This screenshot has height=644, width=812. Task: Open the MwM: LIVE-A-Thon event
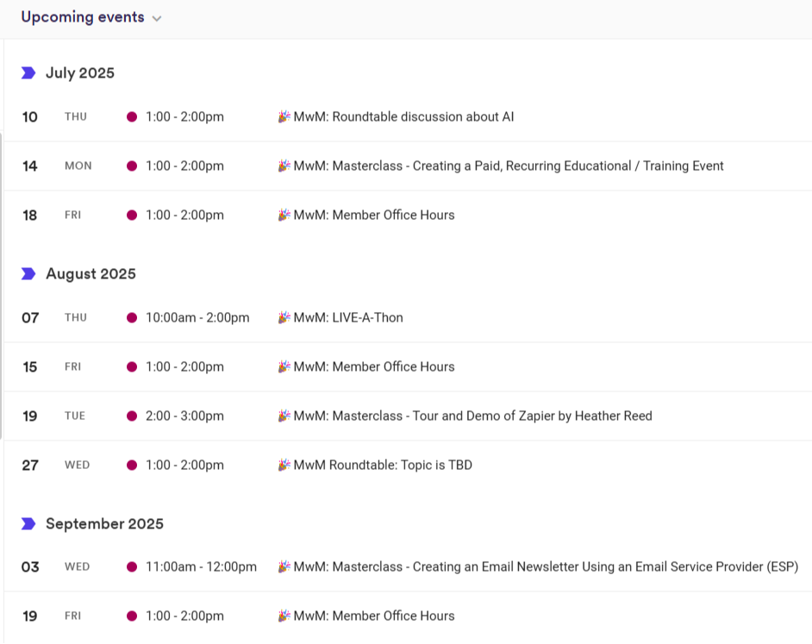pyautogui.click(x=348, y=317)
